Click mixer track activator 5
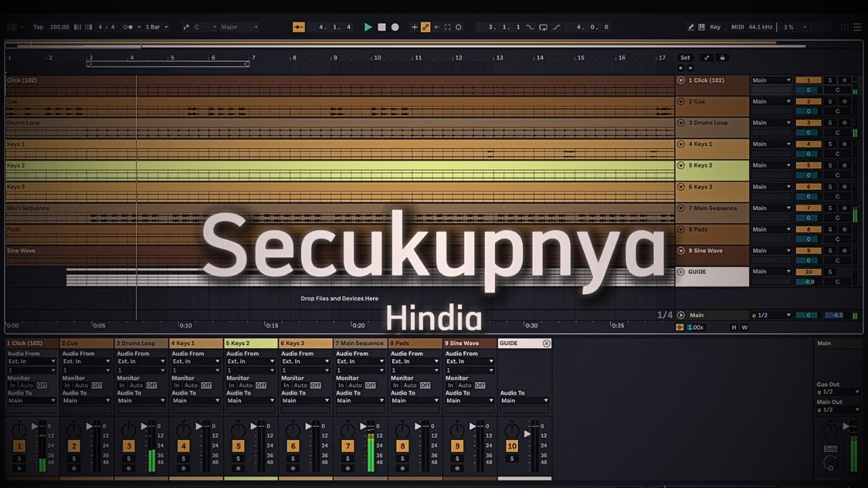Viewport: 868px width, 488px height. click(238, 446)
